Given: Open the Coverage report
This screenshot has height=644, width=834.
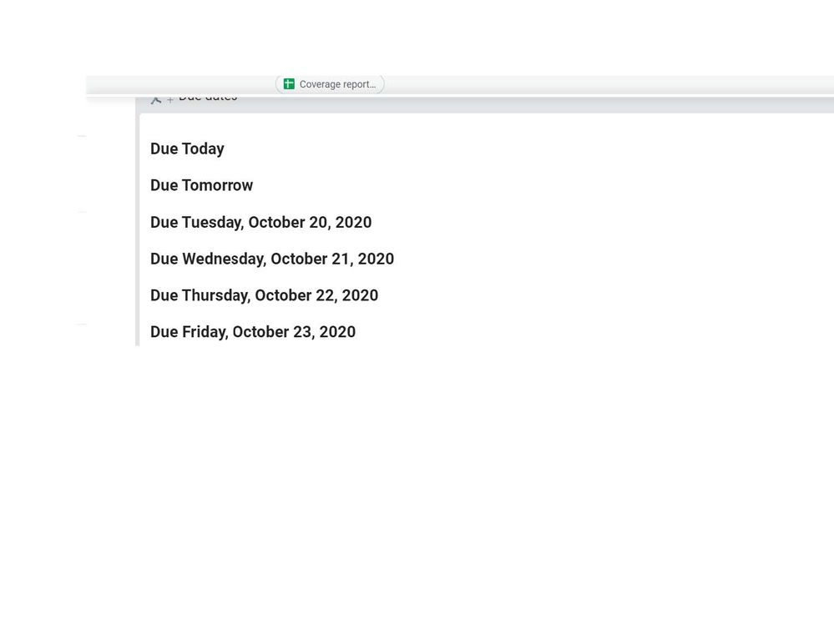Looking at the screenshot, I should tap(330, 83).
